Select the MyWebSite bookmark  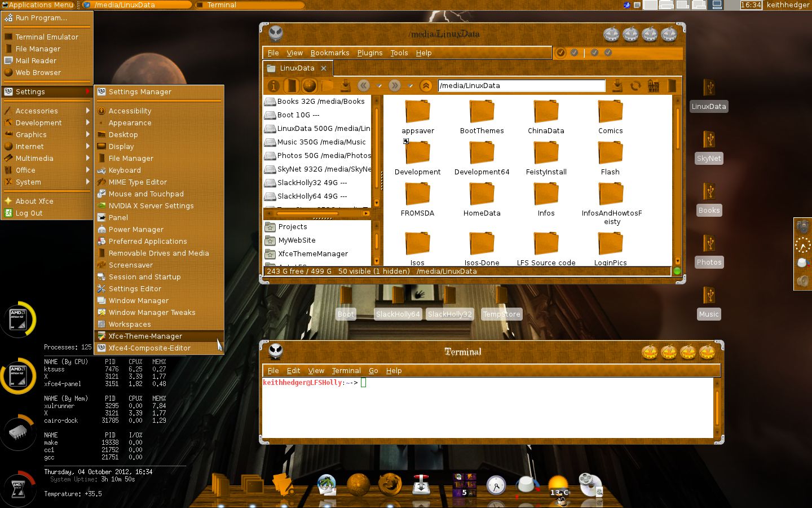pyautogui.click(x=317, y=240)
